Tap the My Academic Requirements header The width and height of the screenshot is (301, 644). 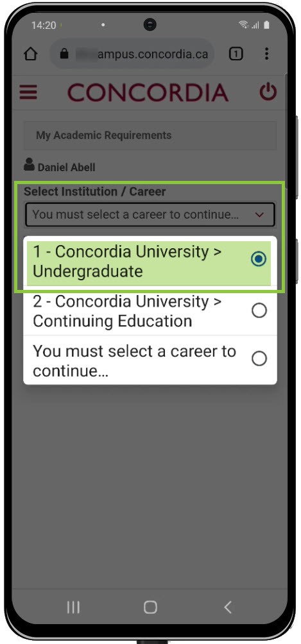pyautogui.click(x=150, y=135)
